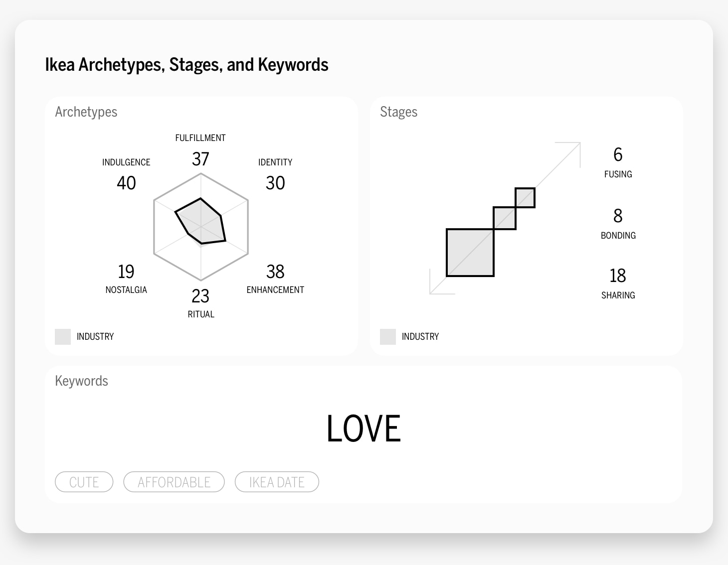Expand the Archetypes panel header
Screen dimensions: 728x565
point(86,112)
